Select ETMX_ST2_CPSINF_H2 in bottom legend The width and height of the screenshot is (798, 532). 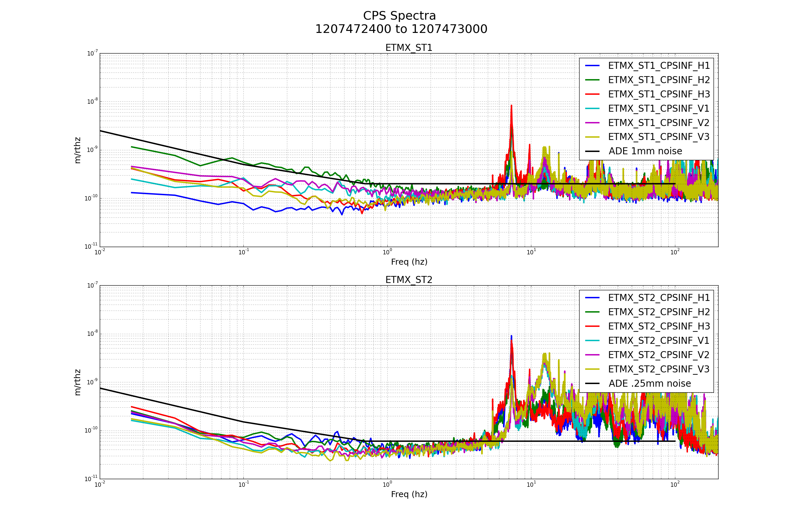(659, 312)
